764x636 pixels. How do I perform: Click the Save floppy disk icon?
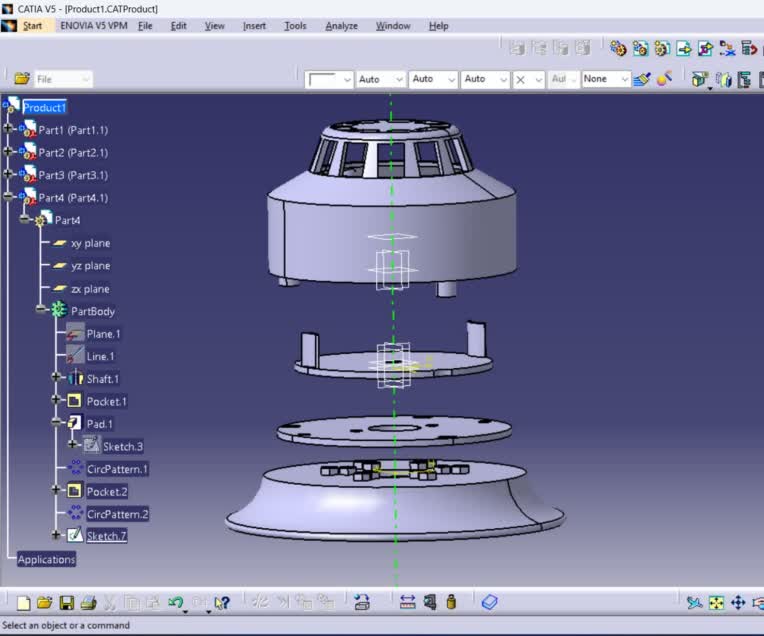click(x=66, y=603)
